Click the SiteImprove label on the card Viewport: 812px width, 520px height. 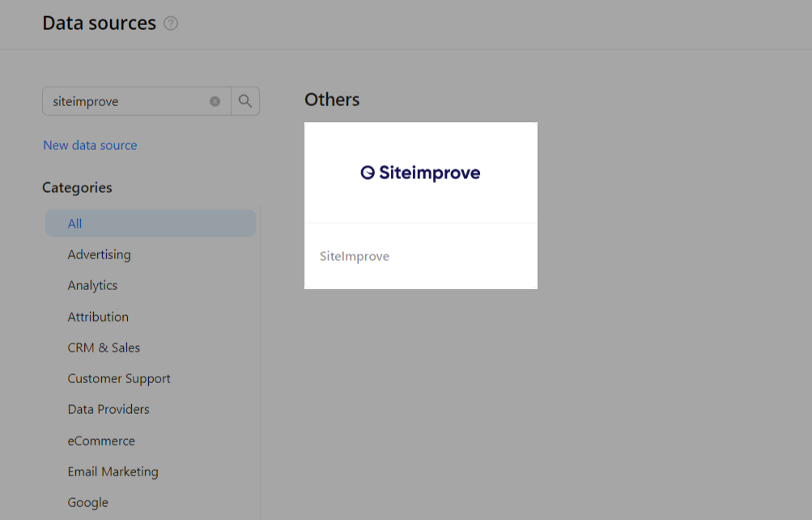(354, 256)
